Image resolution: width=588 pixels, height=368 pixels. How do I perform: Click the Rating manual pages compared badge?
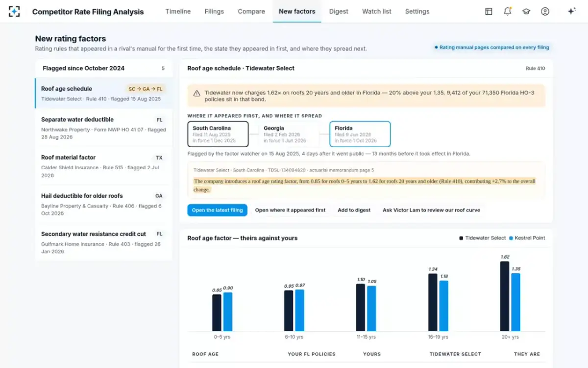(x=492, y=48)
